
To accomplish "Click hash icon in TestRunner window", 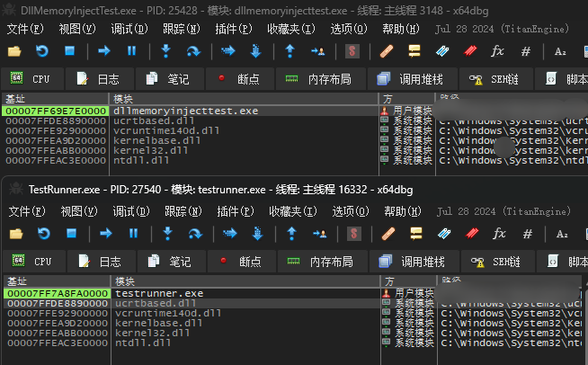I will tap(528, 234).
